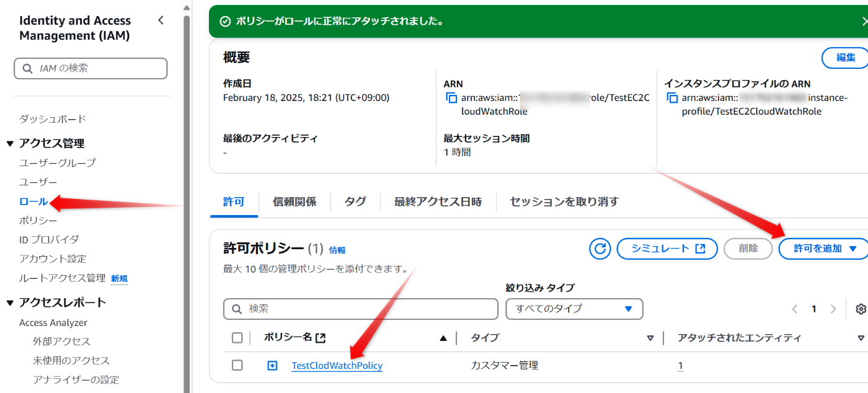Open the 最終アクセス日時 tab
Viewport: 868px width, 393px height.
coord(438,201)
